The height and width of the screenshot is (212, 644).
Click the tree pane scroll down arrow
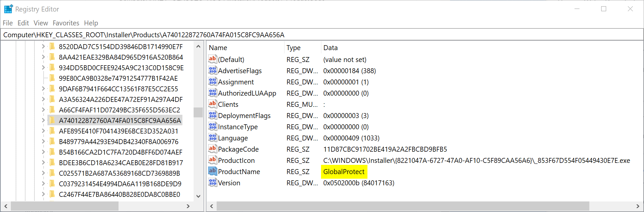[198, 196]
